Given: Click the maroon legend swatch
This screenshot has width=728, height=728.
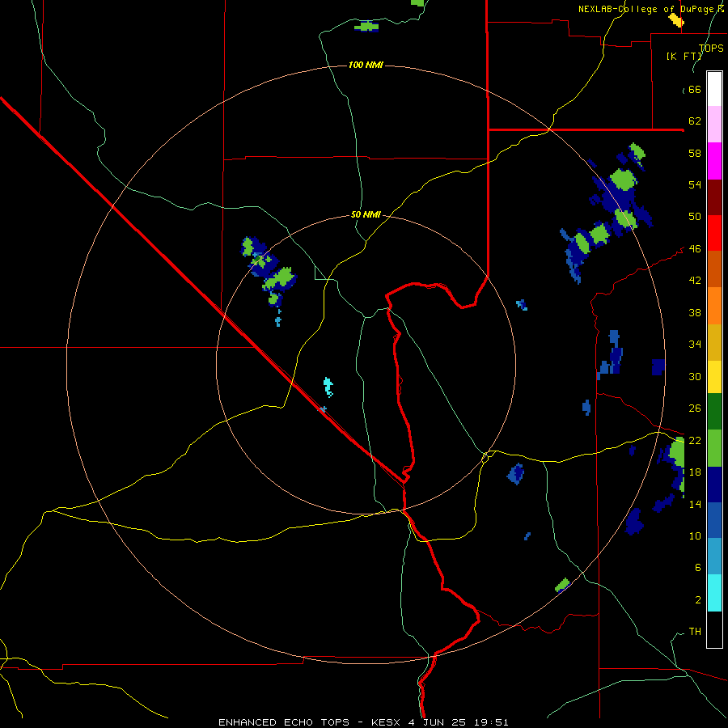Looking at the screenshot, I should (714, 197).
